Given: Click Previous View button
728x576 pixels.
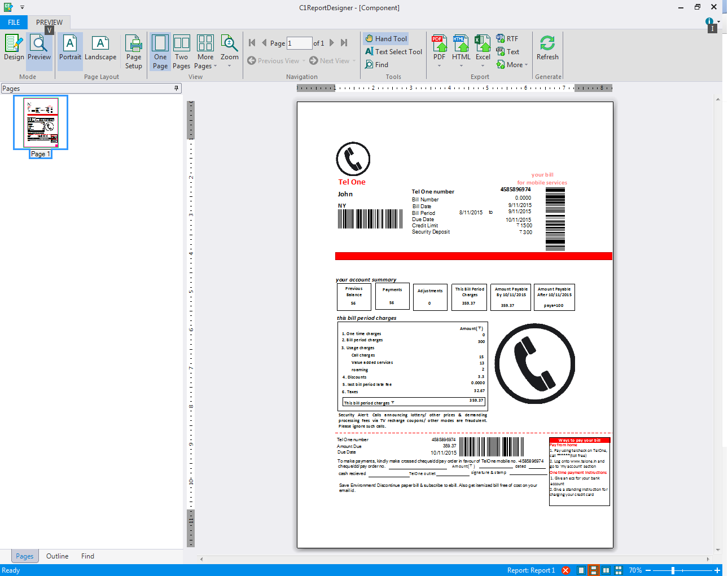Looking at the screenshot, I should coord(274,61).
